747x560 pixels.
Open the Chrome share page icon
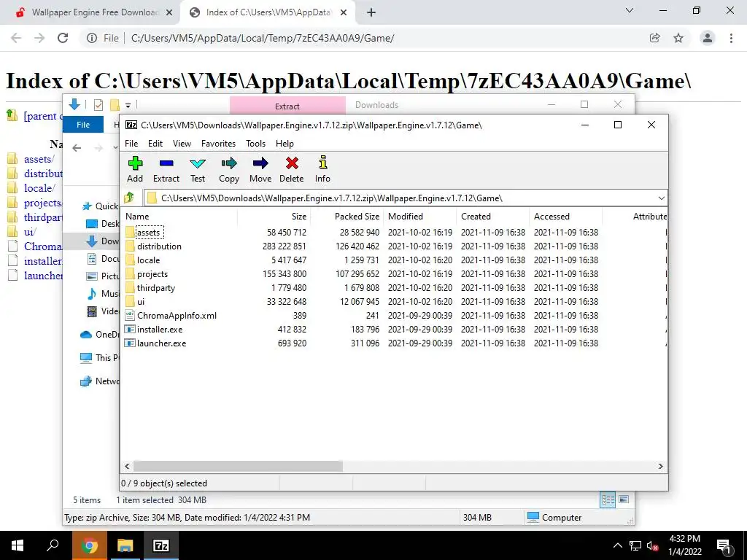point(655,38)
